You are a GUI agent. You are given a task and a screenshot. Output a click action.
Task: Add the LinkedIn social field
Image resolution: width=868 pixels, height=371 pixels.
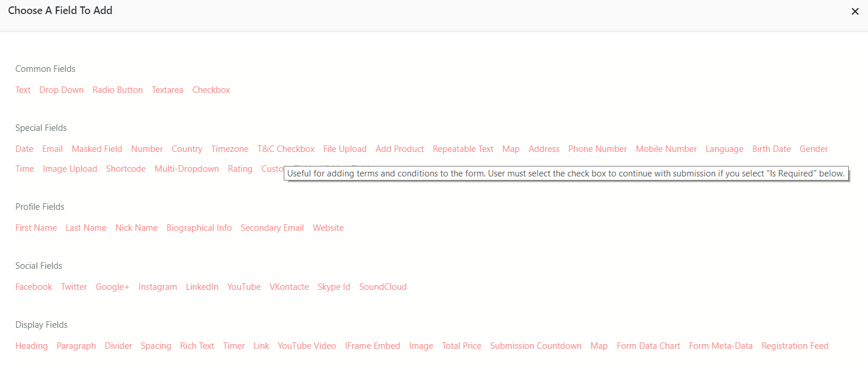[202, 287]
